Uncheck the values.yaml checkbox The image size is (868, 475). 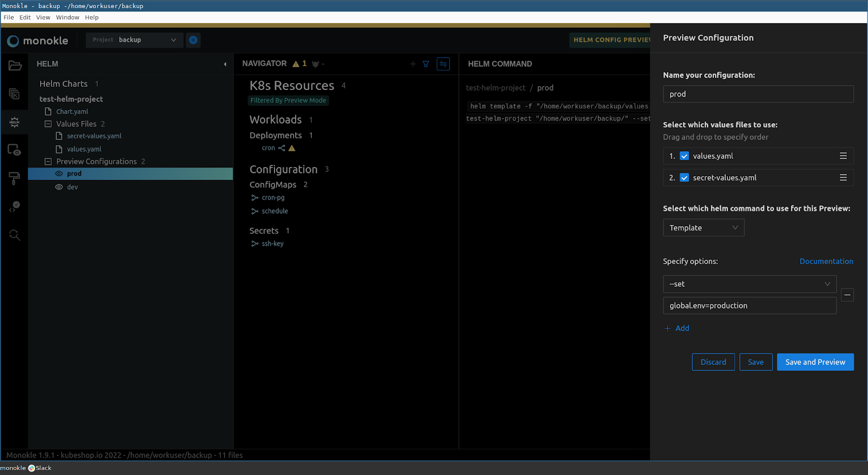click(684, 156)
